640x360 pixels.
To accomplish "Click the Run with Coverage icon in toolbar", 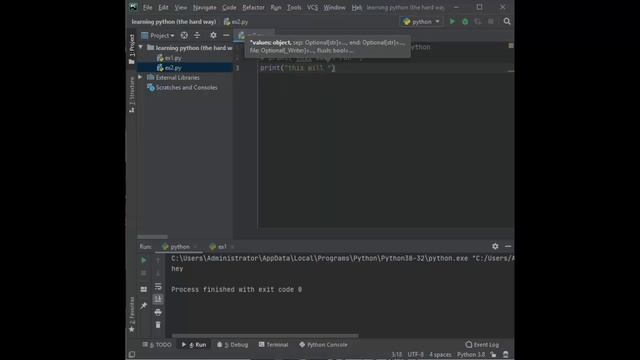I will [x=478, y=21].
